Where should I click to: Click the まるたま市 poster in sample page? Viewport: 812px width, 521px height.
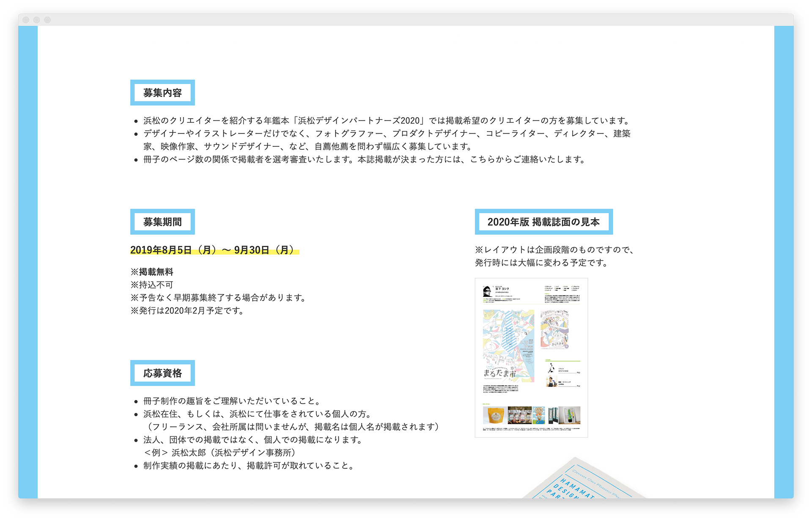tap(508, 346)
